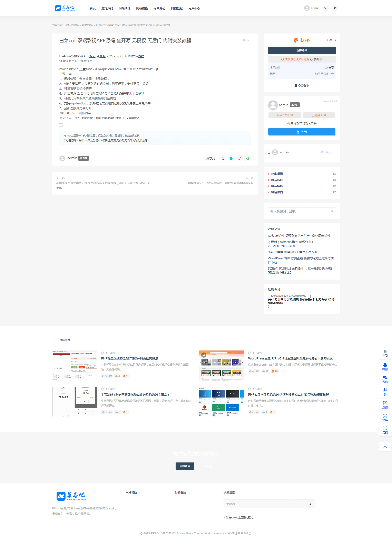
Task: Click 切换 theme switch in floating sidebar
Action: 385,430
